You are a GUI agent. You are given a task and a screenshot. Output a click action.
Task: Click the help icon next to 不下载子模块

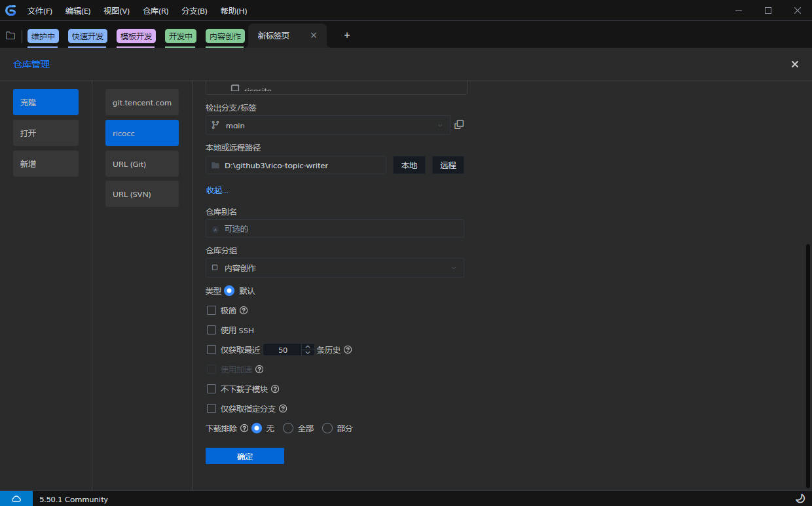[x=275, y=389]
